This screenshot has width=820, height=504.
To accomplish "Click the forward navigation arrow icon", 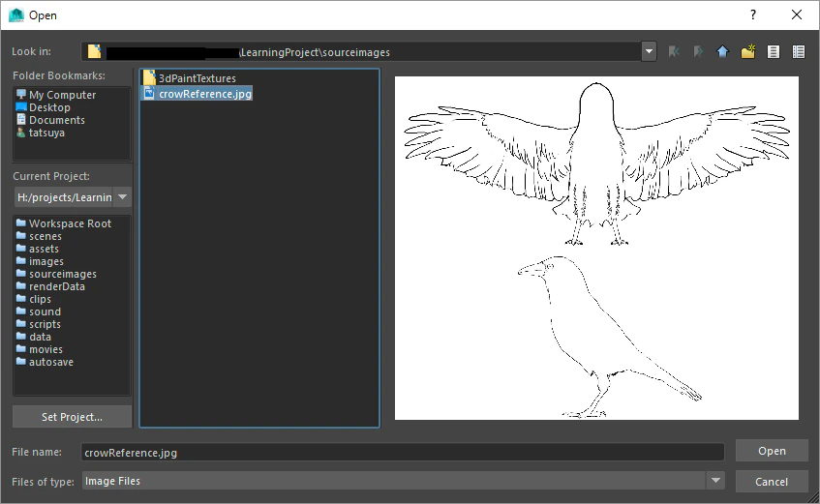I will (698, 51).
